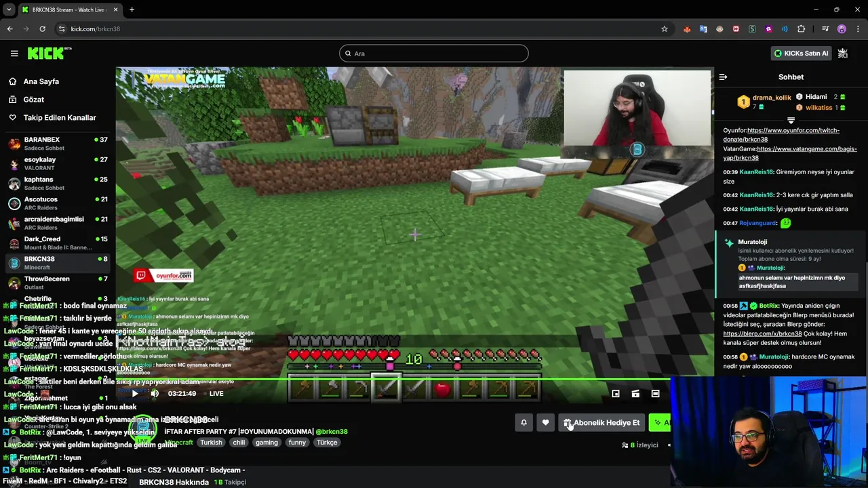
Task: Open blerp.com/x/brkcn38 link
Action: coord(762,333)
